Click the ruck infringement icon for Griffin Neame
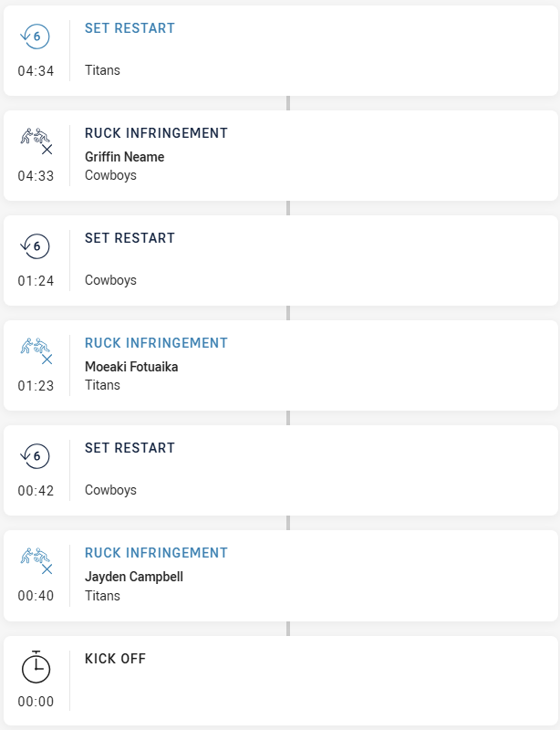Viewport: 560px width, 730px height. click(36, 141)
